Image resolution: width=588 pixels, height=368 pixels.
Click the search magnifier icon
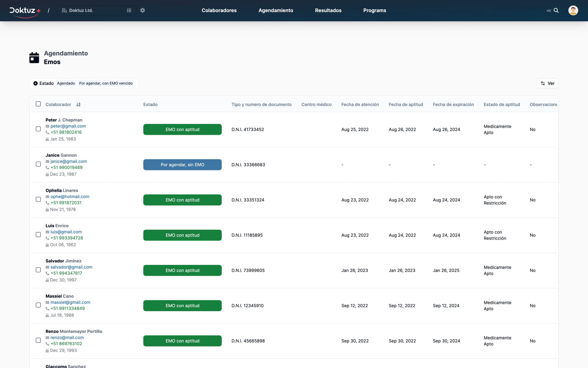(x=556, y=10)
